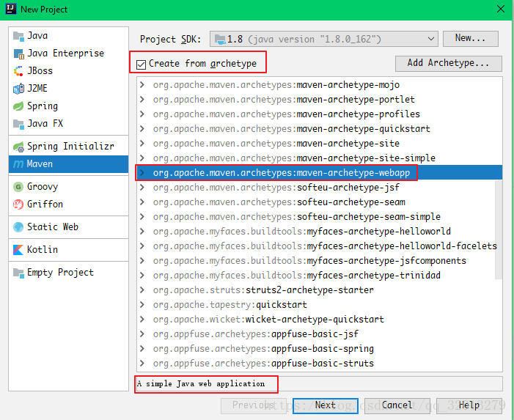Expand appfuse-basic-spring entry

point(142,349)
